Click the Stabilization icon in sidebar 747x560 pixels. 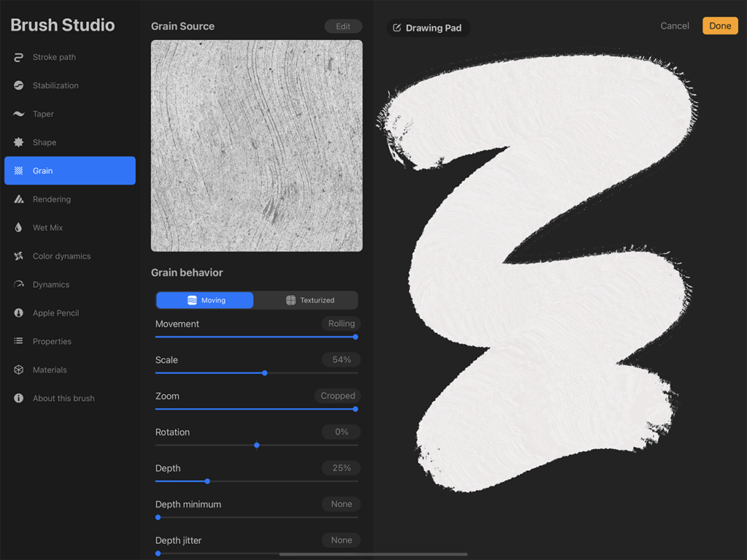click(18, 85)
